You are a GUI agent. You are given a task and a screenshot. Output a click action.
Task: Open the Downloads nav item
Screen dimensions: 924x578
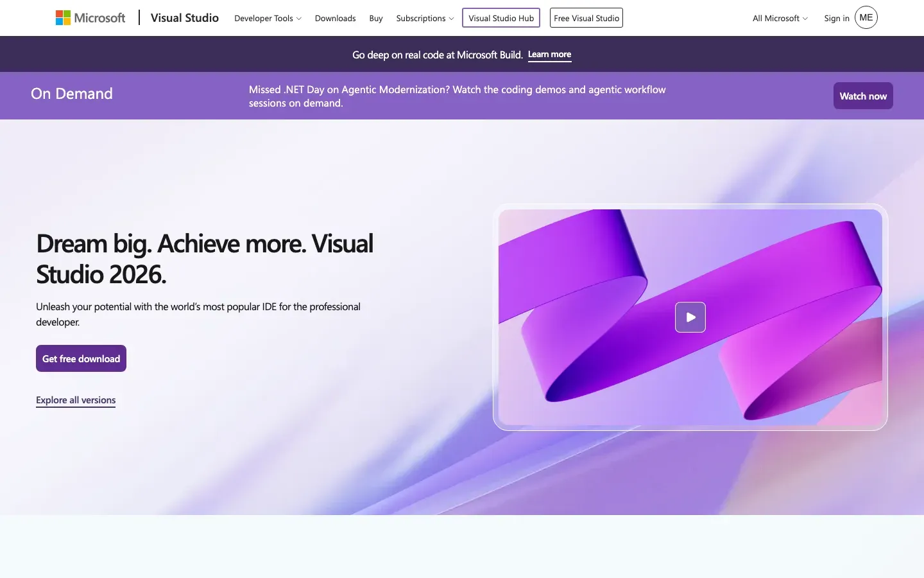335,18
